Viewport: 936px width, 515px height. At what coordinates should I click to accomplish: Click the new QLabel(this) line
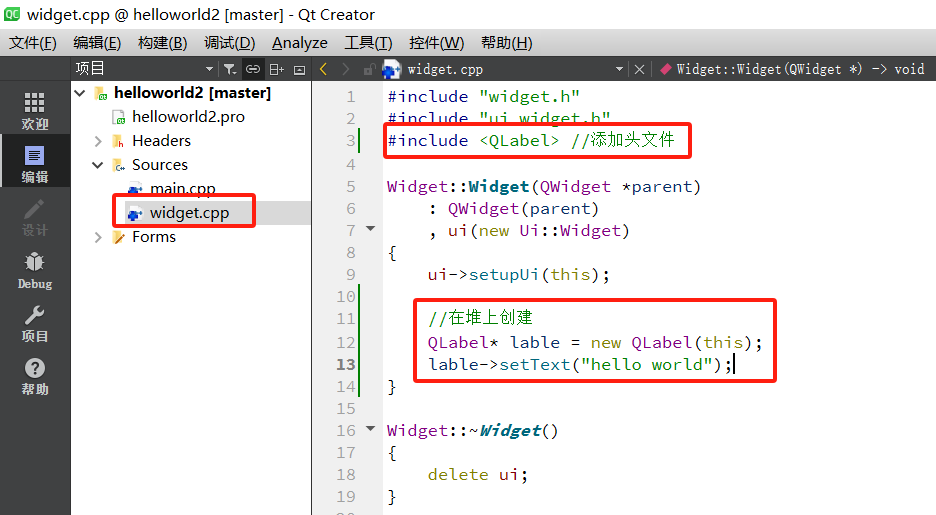(x=595, y=343)
